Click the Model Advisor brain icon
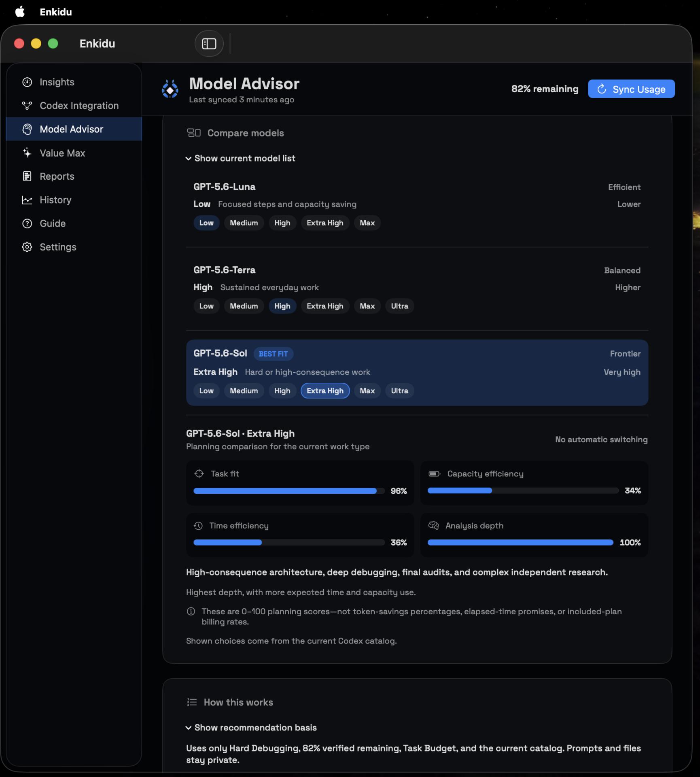Viewport: 700px width, 777px height. pyautogui.click(x=27, y=129)
